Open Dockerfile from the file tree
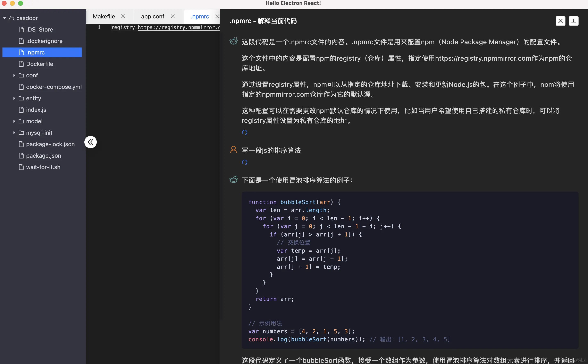The width and height of the screenshot is (588, 364). [40, 64]
